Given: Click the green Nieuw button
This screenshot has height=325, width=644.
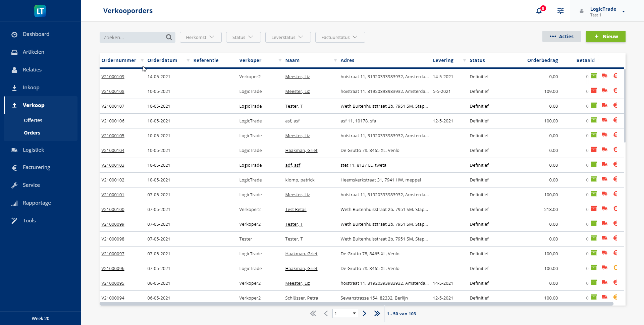Looking at the screenshot, I should (x=605, y=37).
